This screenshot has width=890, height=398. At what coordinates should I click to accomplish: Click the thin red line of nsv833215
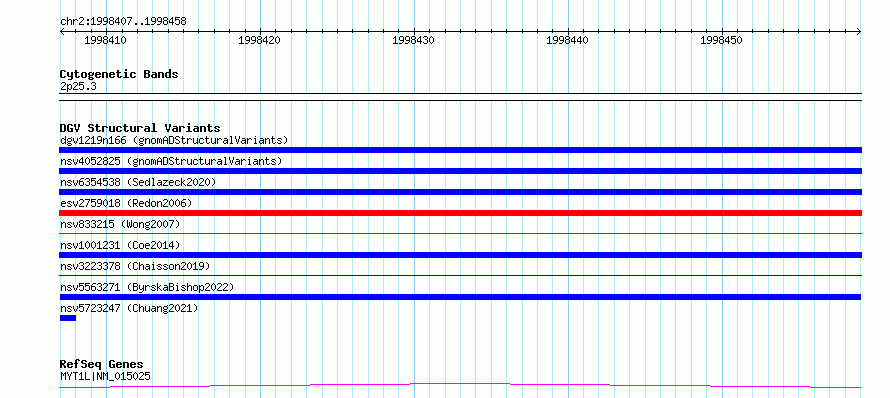[x=460, y=233]
